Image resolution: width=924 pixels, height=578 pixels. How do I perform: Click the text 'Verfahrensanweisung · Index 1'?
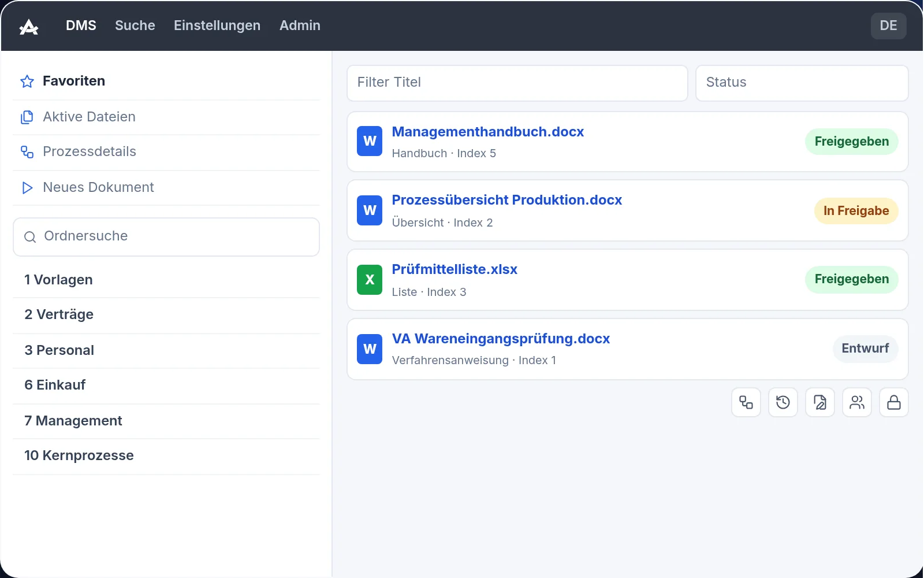coord(474,361)
